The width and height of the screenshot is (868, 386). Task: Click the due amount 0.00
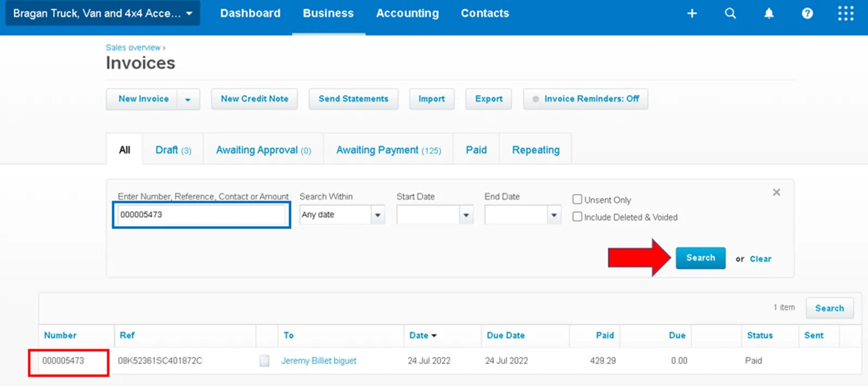tap(679, 360)
